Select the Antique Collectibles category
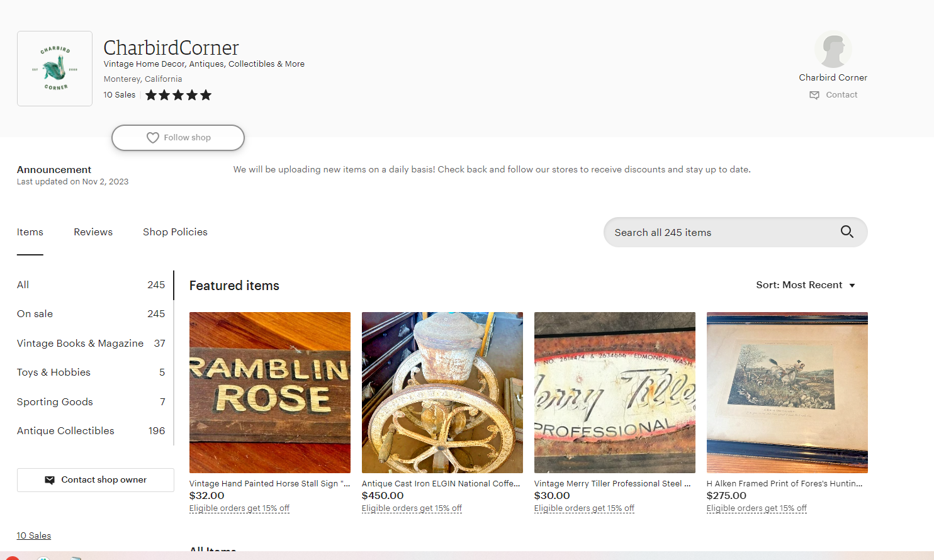This screenshot has height=560, width=934. (x=65, y=431)
